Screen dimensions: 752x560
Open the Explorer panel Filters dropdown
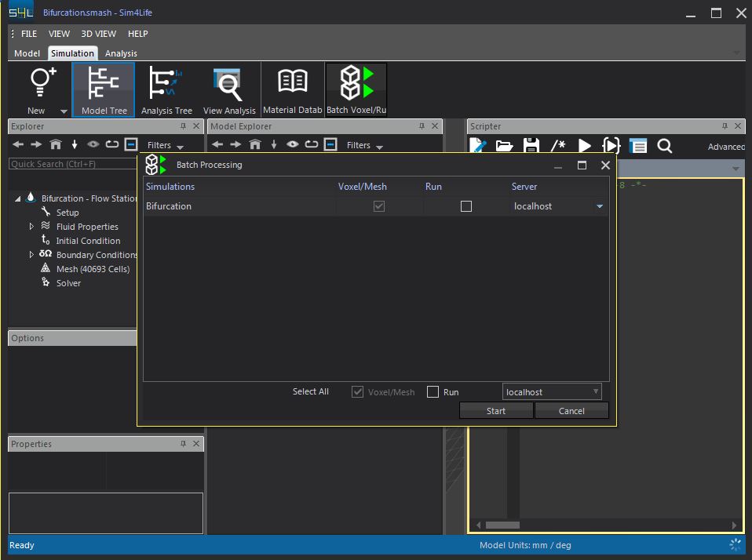coord(165,145)
